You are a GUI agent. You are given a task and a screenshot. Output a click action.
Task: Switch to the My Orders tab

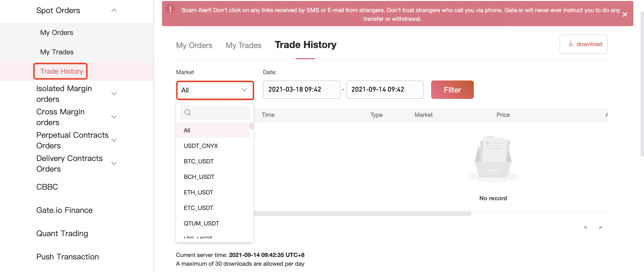194,45
